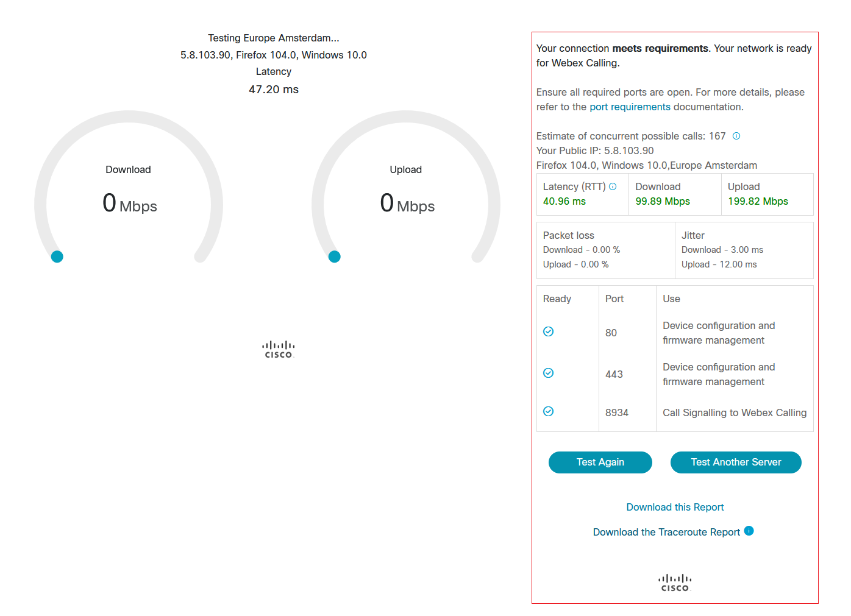Select the 40.96 ms latency result value
Viewport: 851px width, 616px height.
pyautogui.click(x=564, y=201)
